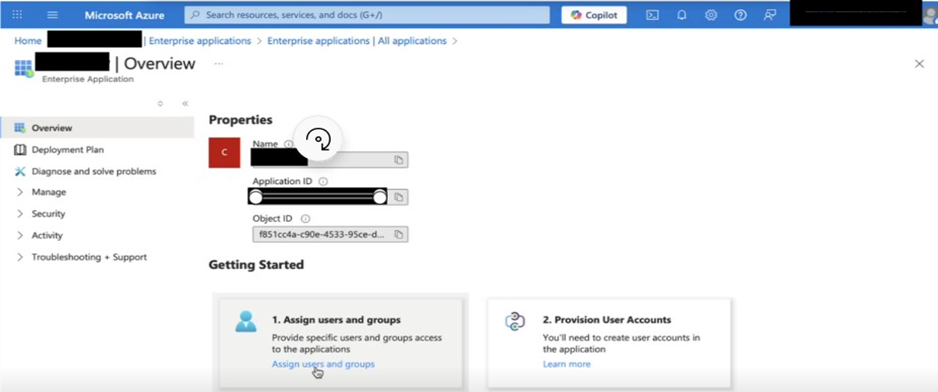The image size is (938, 392).
Task: Close the Overview blade with X
Action: tap(919, 63)
